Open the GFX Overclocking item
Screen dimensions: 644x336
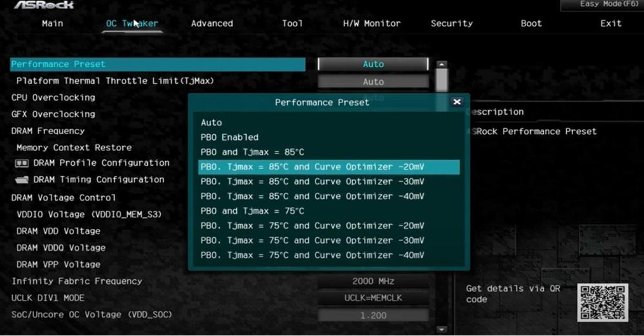pyautogui.click(x=53, y=114)
